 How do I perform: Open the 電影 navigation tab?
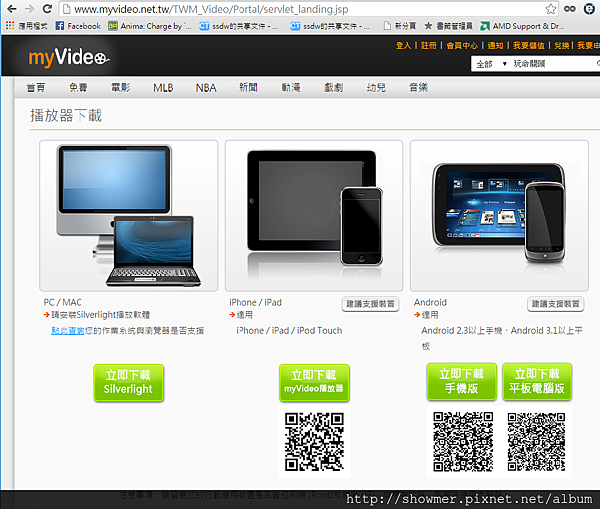click(121, 88)
